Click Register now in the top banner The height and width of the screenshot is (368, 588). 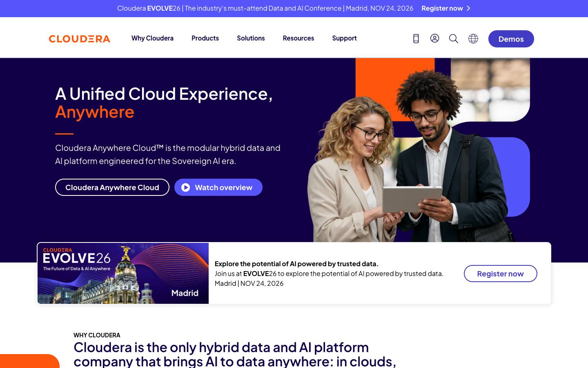(x=442, y=8)
